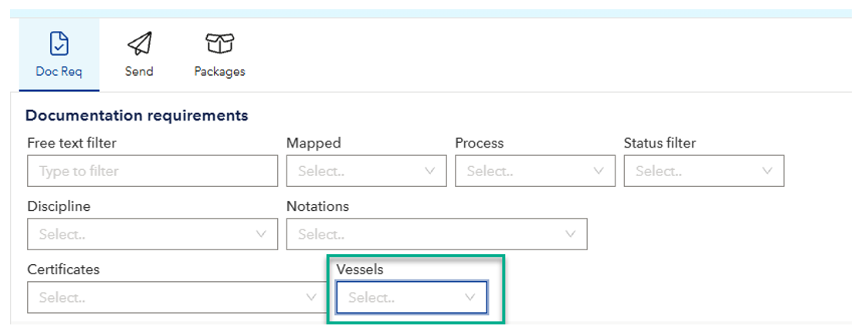
Task: Switch to the Doc Req tab label
Action: 59,72
